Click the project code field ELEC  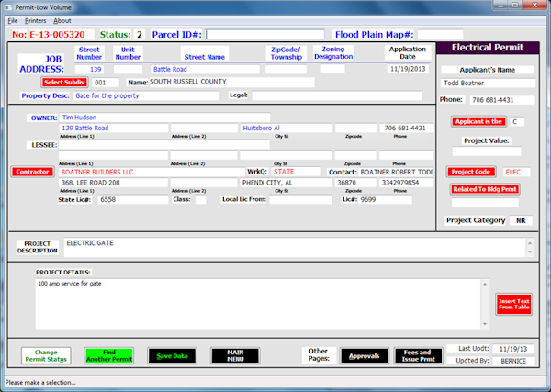516,172
